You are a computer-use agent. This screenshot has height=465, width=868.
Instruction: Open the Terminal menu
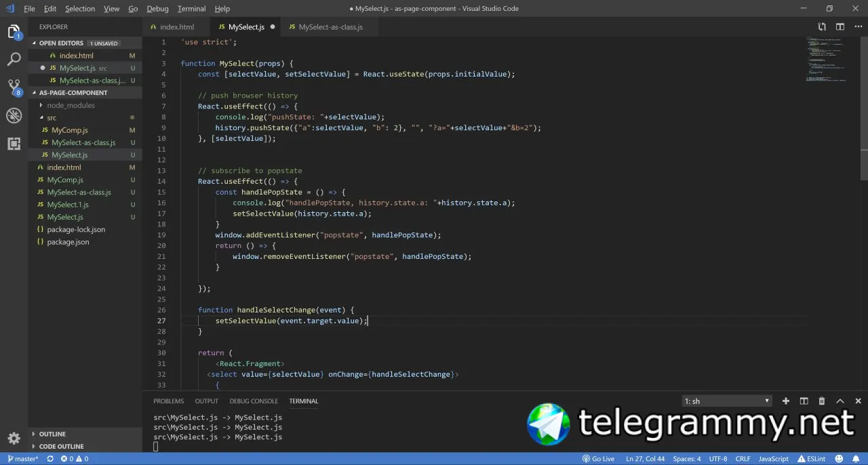pos(191,9)
